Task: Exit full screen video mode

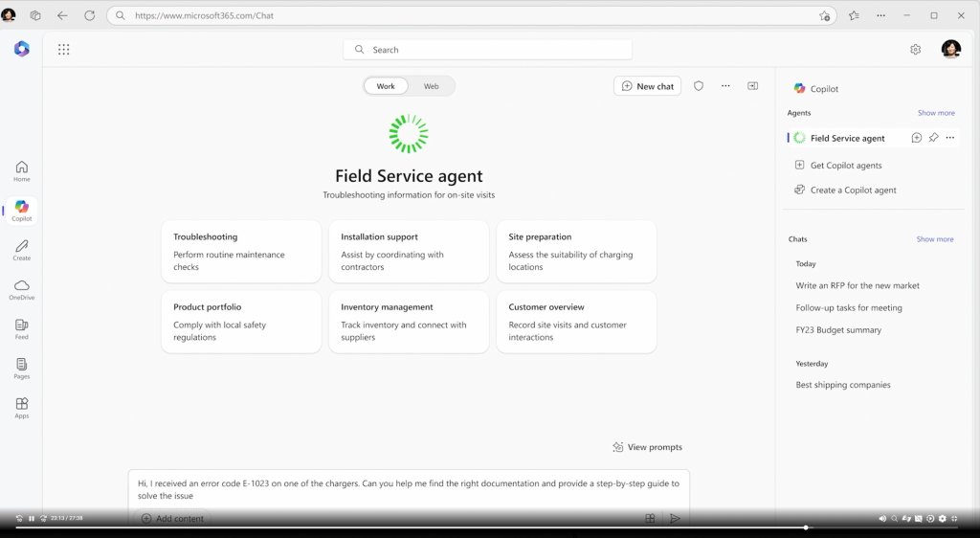Action: pos(954,518)
